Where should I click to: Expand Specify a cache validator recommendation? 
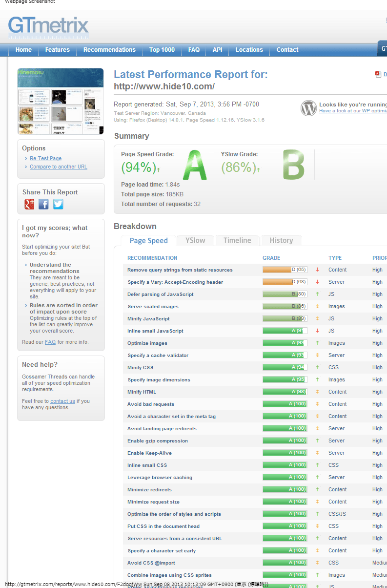[x=158, y=355]
